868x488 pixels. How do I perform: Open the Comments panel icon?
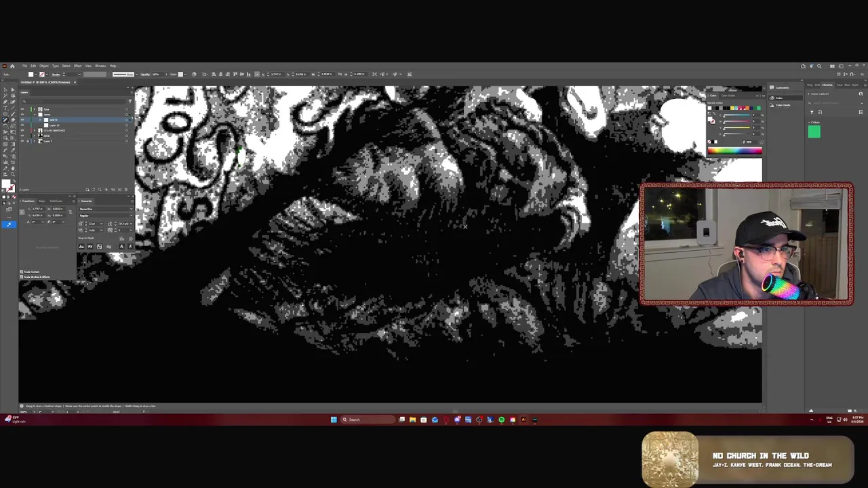[772, 87]
